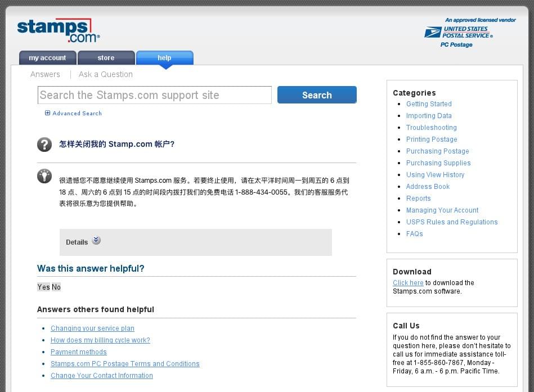This screenshot has width=534, height=392.
Task: Follow the Click here download link
Action: pyautogui.click(x=408, y=283)
